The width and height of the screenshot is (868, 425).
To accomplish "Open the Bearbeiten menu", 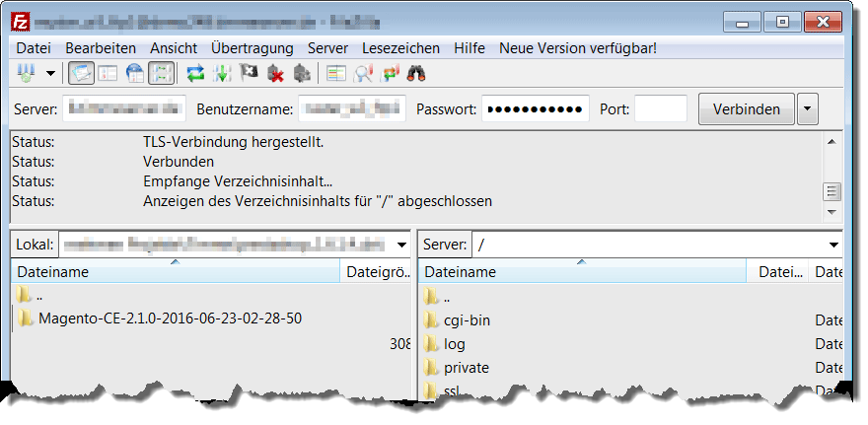I will (101, 48).
